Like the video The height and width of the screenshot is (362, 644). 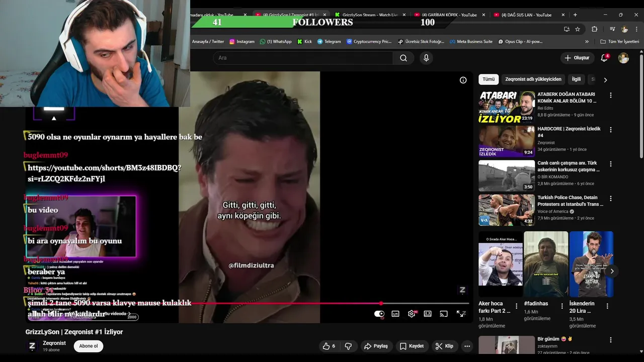coord(329,346)
